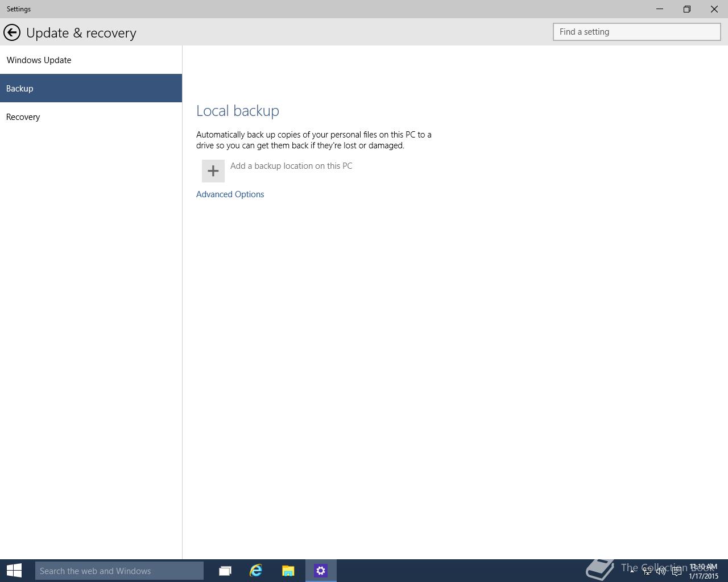Focus the 'Find a setting' search box
Screen dimensions: 728x582
coord(637,32)
